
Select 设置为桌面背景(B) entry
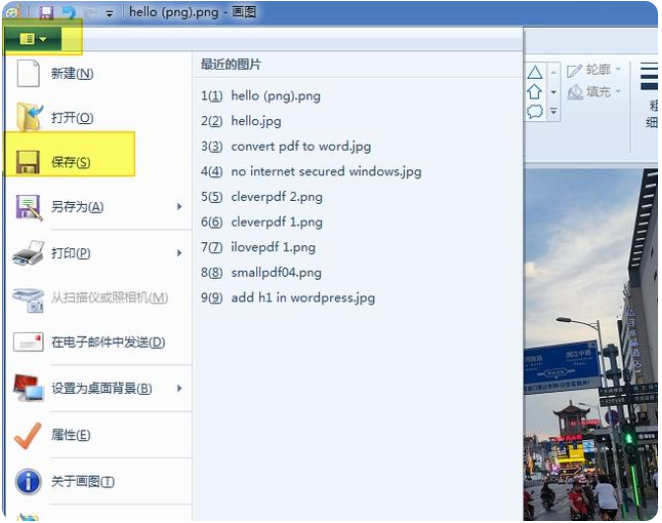pos(97,388)
